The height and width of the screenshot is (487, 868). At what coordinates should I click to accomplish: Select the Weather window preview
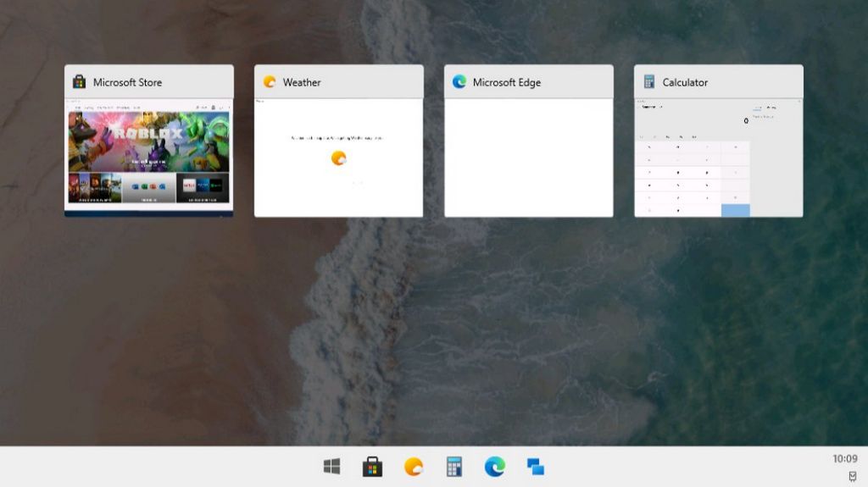coord(338,158)
